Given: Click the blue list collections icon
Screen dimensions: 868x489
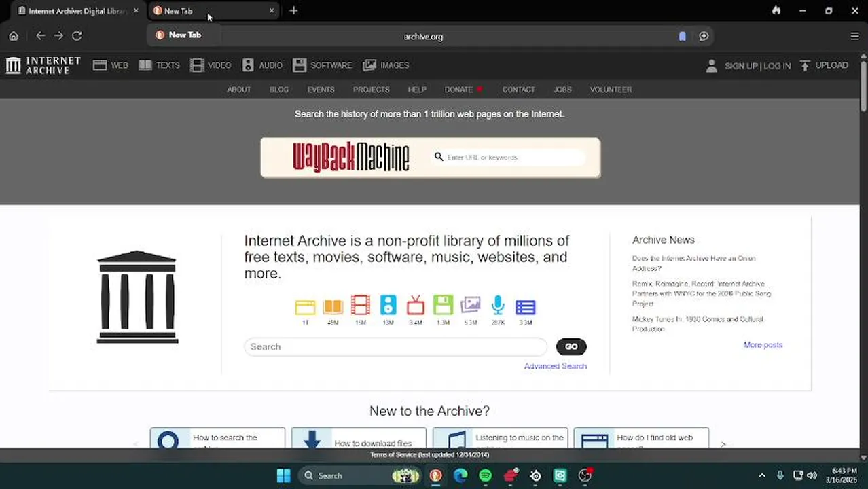Looking at the screenshot, I should (526, 307).
